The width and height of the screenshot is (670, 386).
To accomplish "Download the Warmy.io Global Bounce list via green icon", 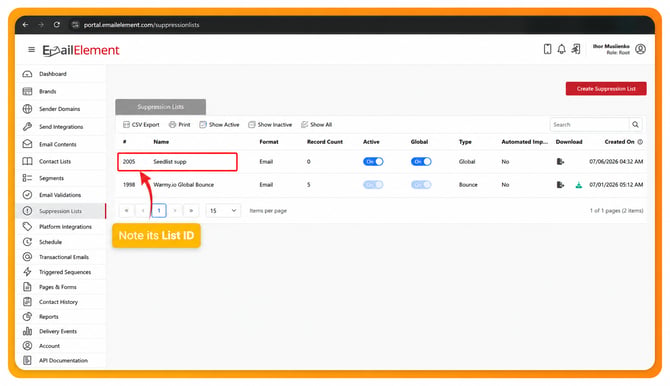I will click(x=579, y=185).
